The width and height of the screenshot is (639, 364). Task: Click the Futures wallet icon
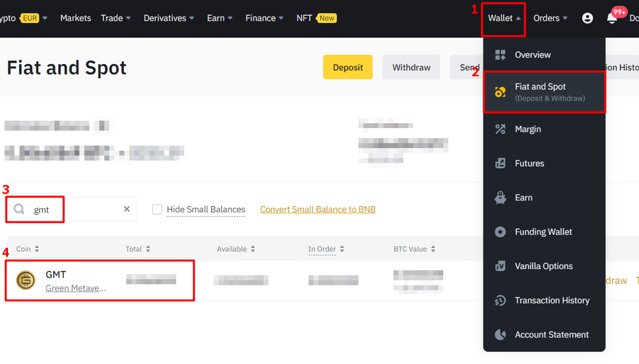pyautogui.click(x=500, y=163)
